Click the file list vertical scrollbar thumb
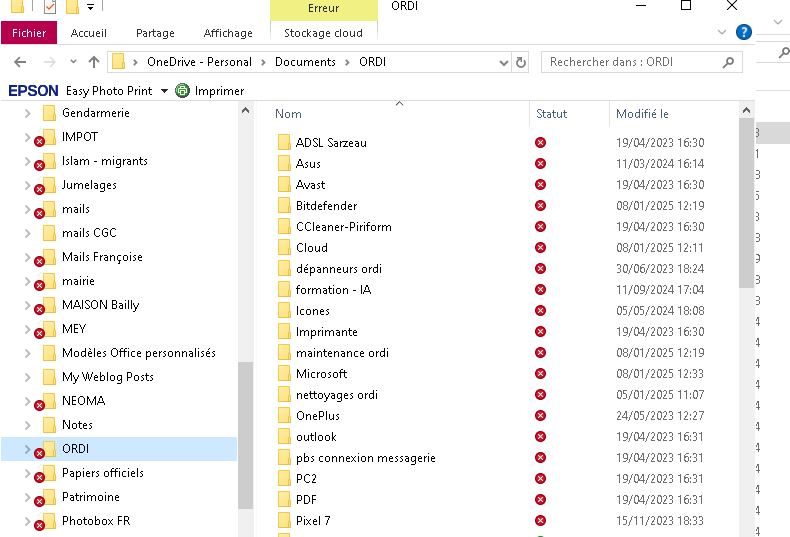 tap(746, 203)
